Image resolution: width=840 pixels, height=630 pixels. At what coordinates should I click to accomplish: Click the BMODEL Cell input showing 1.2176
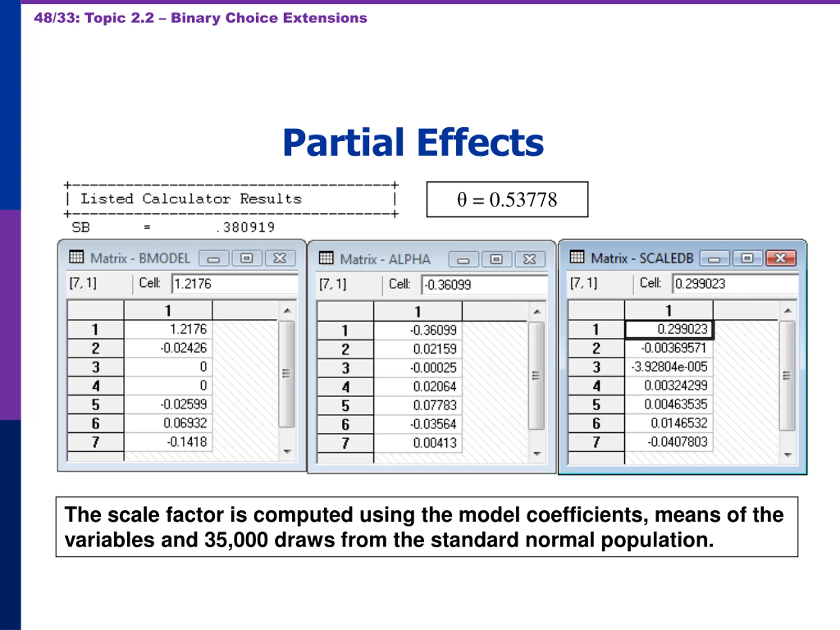click(234, 284)
